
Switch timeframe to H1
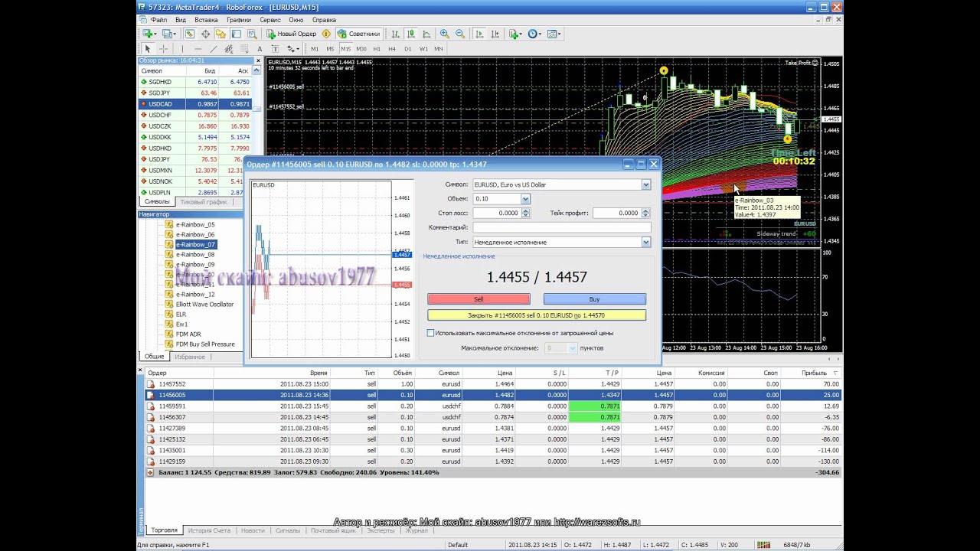pyautogui.click(x=377, y=49)
